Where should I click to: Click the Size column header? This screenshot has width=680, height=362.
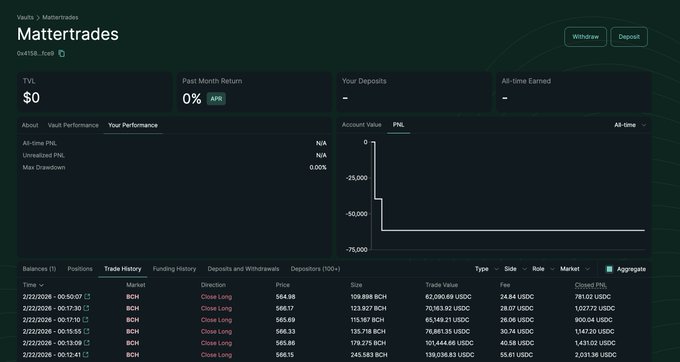tap(356, 285)
